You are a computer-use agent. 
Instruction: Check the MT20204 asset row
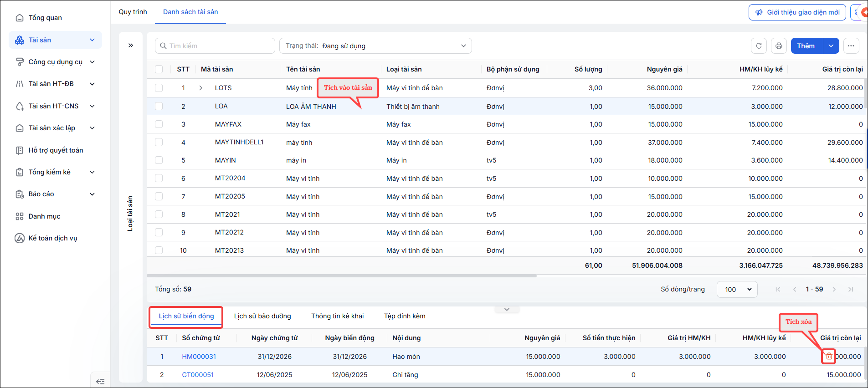click(159, 178)
